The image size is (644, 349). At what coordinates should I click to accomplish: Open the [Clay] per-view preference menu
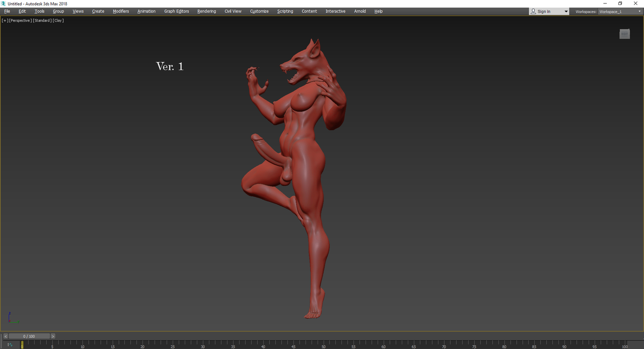(58, 21)
